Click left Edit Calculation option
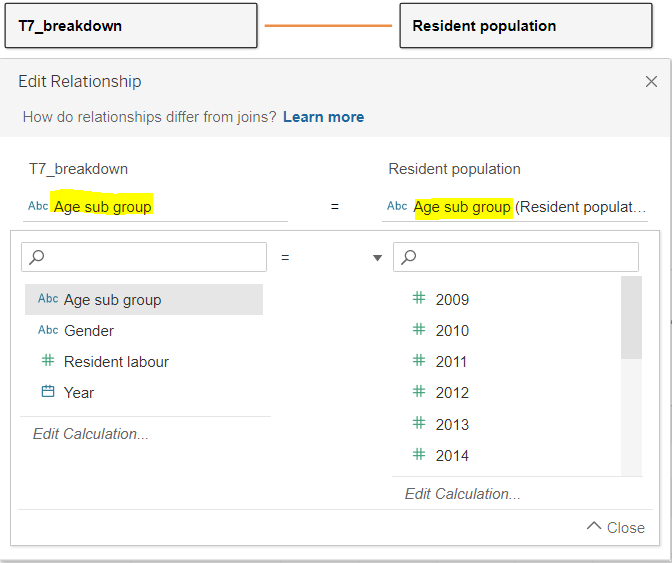 pos(91,434)
